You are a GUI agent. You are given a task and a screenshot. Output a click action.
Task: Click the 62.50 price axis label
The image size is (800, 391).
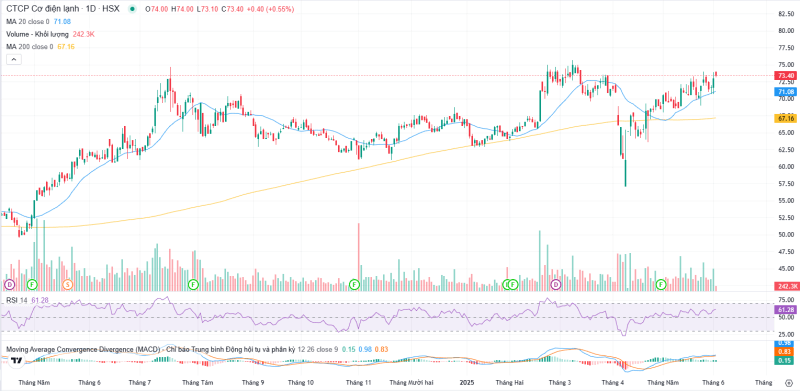click(x=786, y=150)
